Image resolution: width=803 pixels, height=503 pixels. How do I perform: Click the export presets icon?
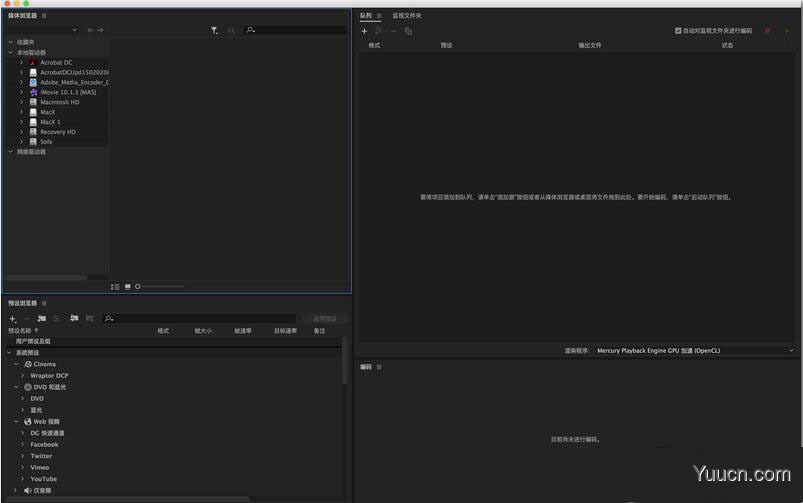point(89,318)
